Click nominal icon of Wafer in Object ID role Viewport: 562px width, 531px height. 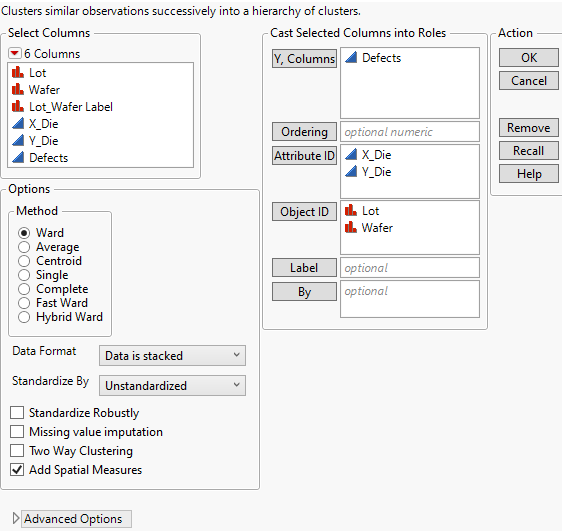coord(351,227)
